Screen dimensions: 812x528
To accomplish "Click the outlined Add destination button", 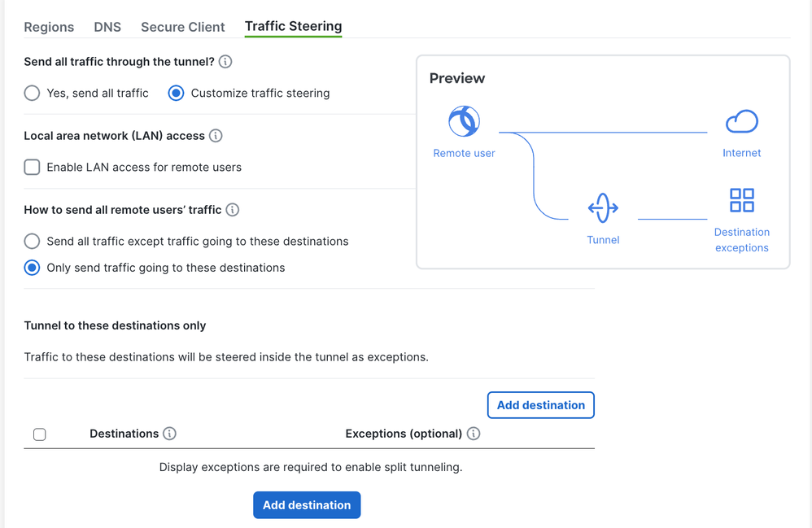I will pyautogui.click(x=540, y=405).
